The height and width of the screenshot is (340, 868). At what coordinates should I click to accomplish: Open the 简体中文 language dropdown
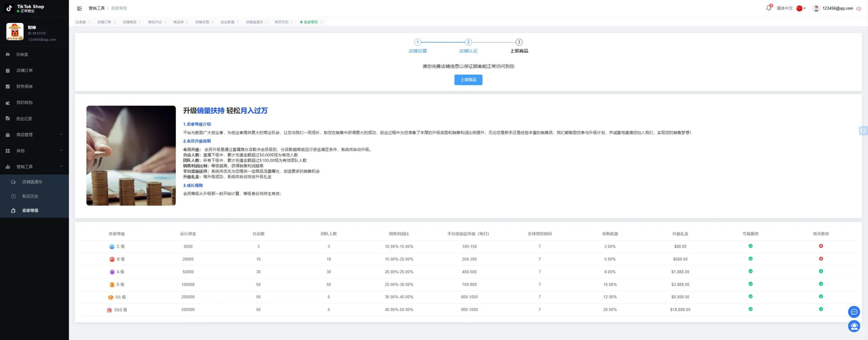791,8
